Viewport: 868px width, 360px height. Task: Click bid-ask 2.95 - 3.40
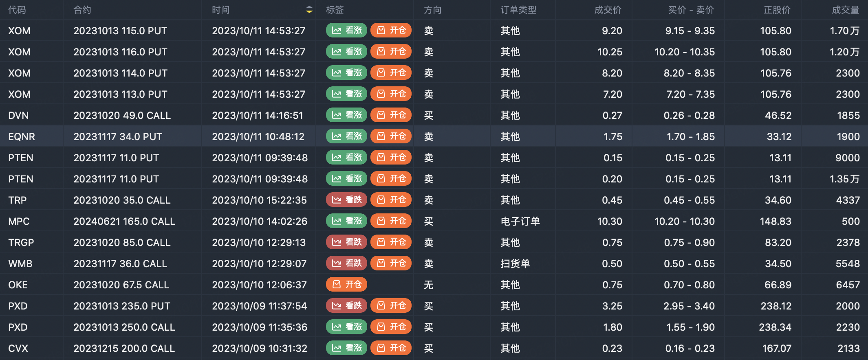pyautogui.click(x=689, y=306)
